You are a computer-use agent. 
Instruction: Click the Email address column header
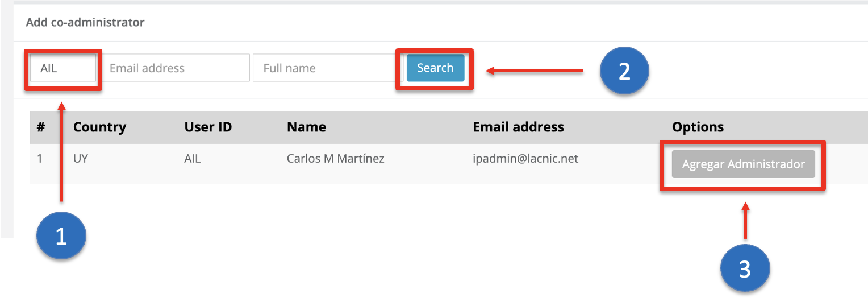(x=518, y=127)
